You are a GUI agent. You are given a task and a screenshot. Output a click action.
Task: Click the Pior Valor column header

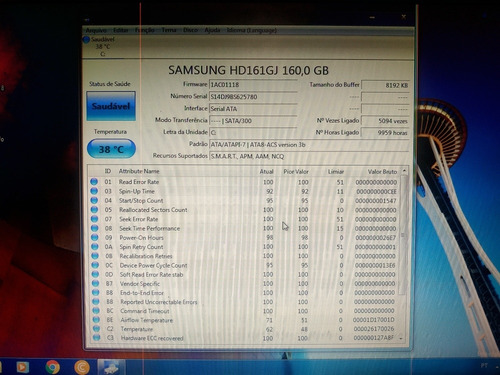pos(296,172)
